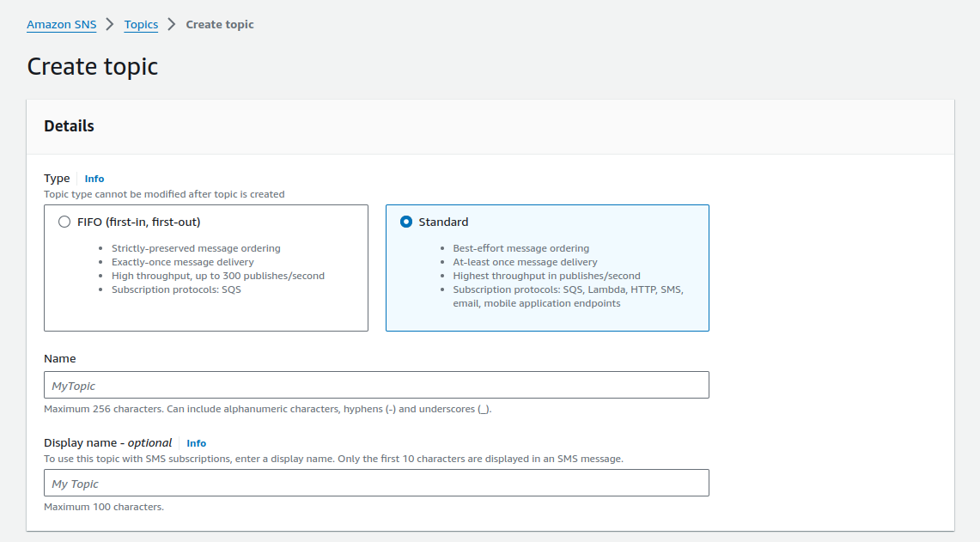
Task: Click the "Maximum 100 characters" hint text
Action: point(104,507)
